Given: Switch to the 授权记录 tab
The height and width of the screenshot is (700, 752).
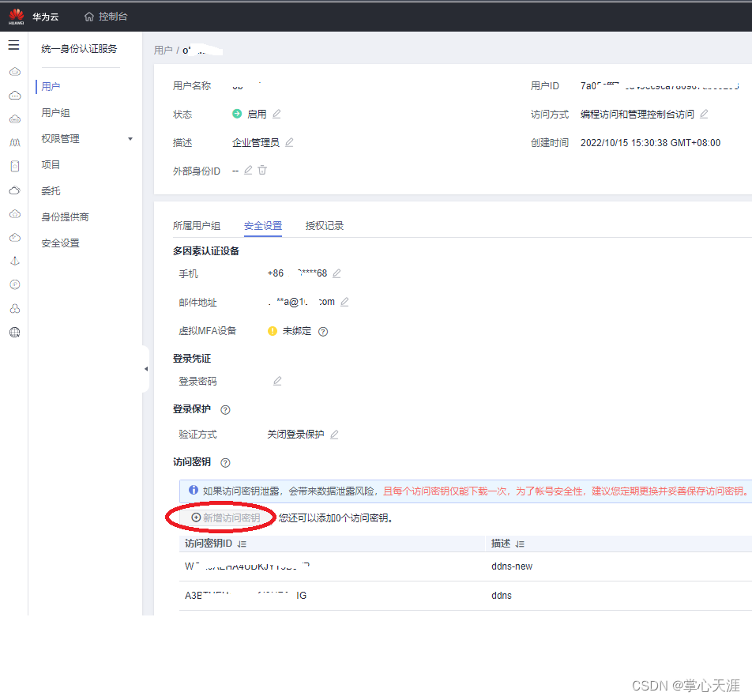Looking at the screenshot, I should [x=324, y=225].
